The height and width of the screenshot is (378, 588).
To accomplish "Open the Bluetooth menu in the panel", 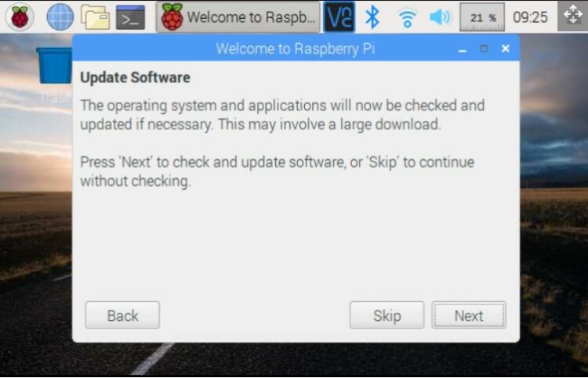I will coord(372,17).
